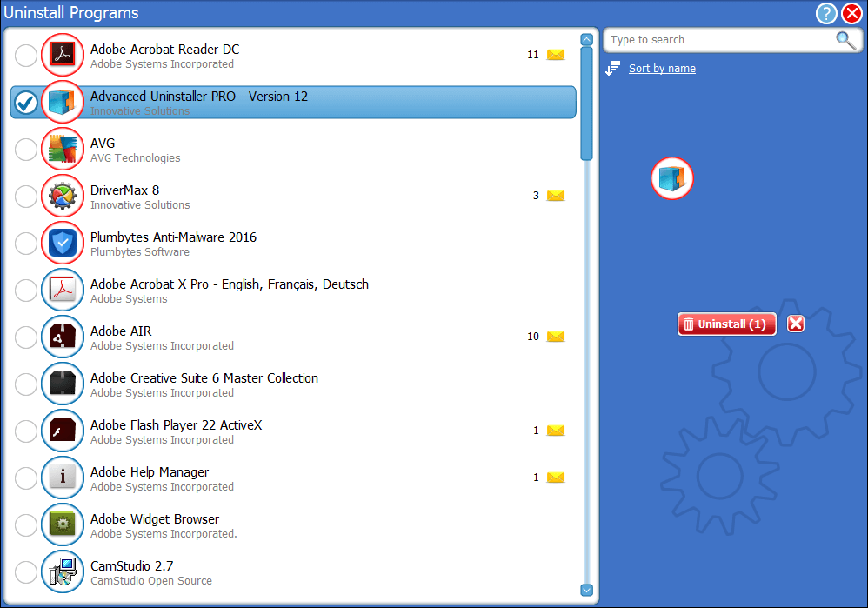The height and width of the screenshot is (608, 868).
Task: Click the Sort by name link
Action: (x=662, y=69)
